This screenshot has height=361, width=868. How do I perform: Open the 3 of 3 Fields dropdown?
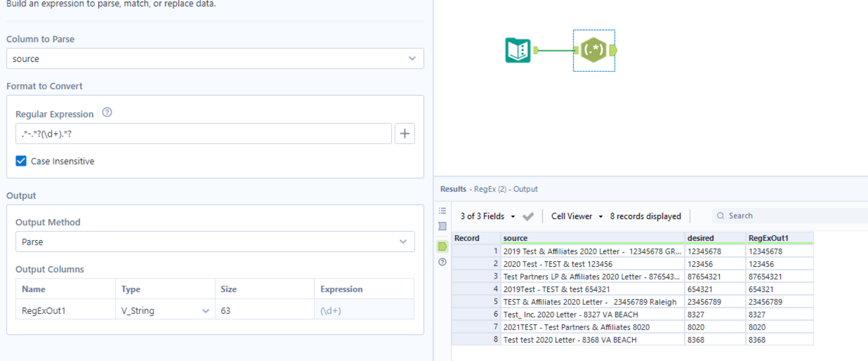(488, 216)
